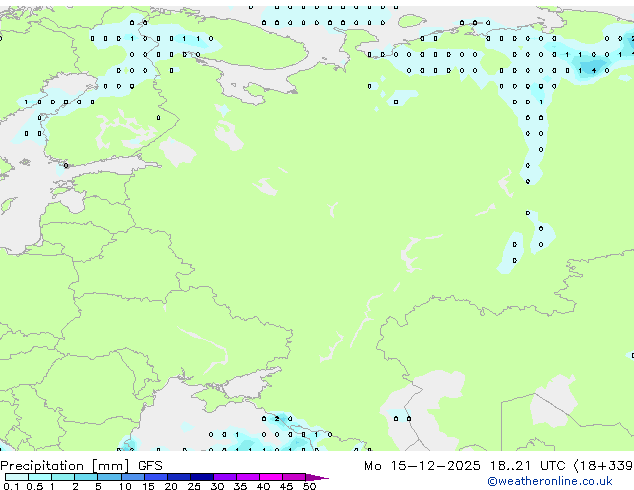
Task: Select the 'Precipitation [mm]' title text
Action: pyautogui.click(x=65, y=466)
